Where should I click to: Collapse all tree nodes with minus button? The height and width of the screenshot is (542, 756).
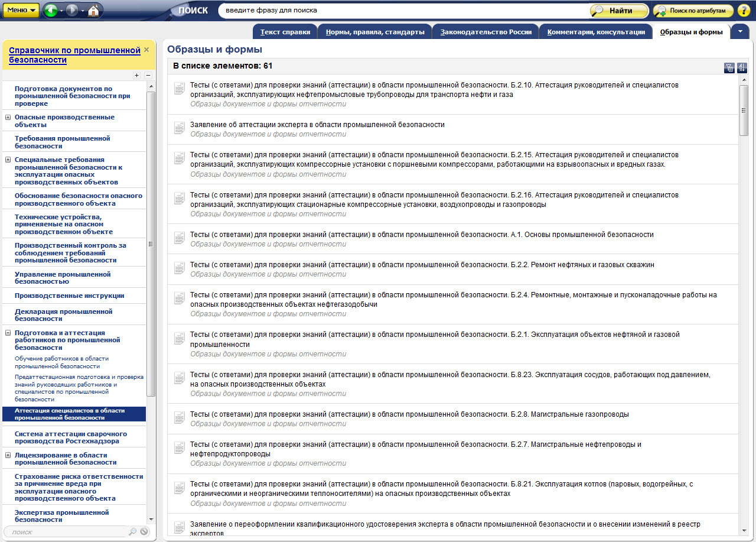[x=148, y=75]
